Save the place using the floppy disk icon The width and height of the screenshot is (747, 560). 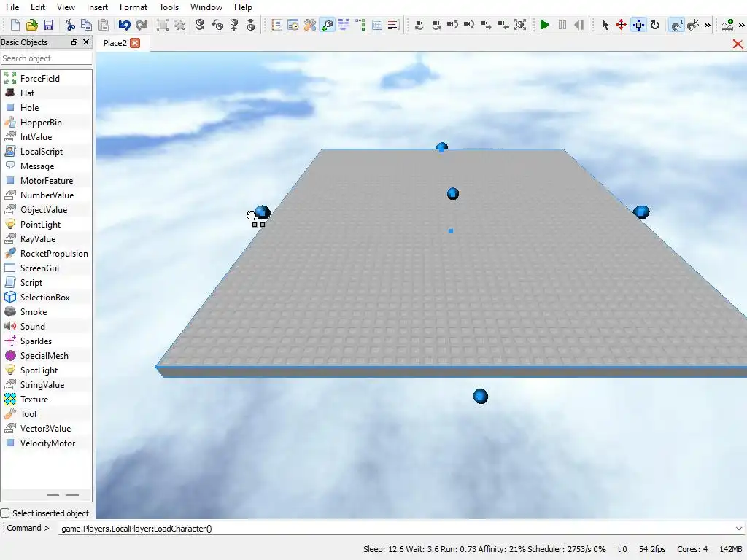48,25
